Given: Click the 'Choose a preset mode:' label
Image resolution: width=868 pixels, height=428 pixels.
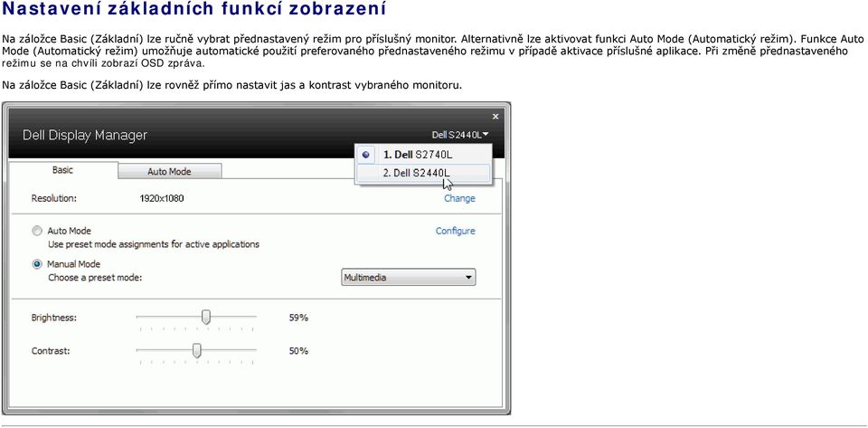Looking at the screenshot, I should pyautogui.click(x=95, y=278).
